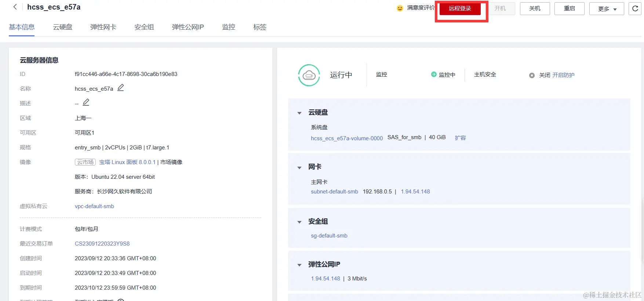This screenshot has width=644, height=301.
Task: Refresh the server details page
Action: (635, 8)
